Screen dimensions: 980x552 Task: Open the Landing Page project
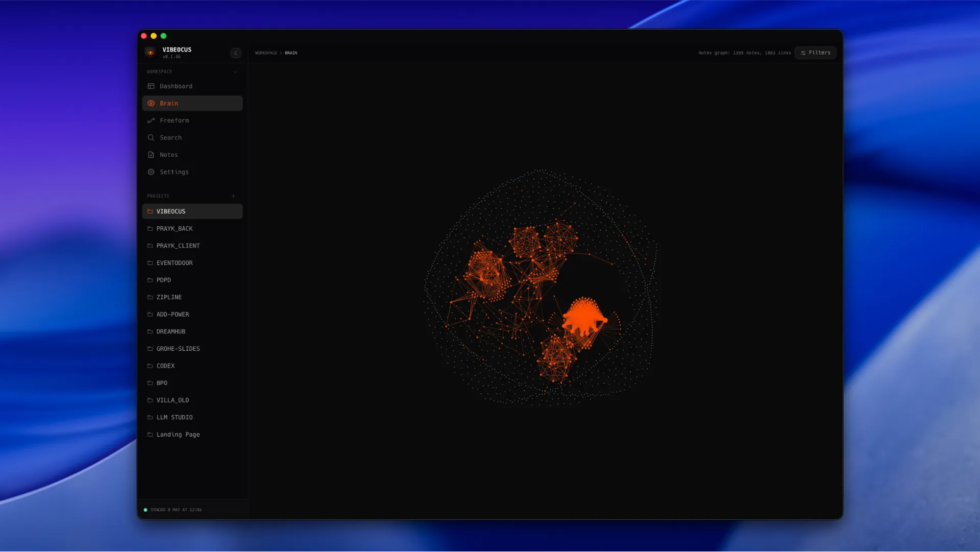[x=192, y=435]
